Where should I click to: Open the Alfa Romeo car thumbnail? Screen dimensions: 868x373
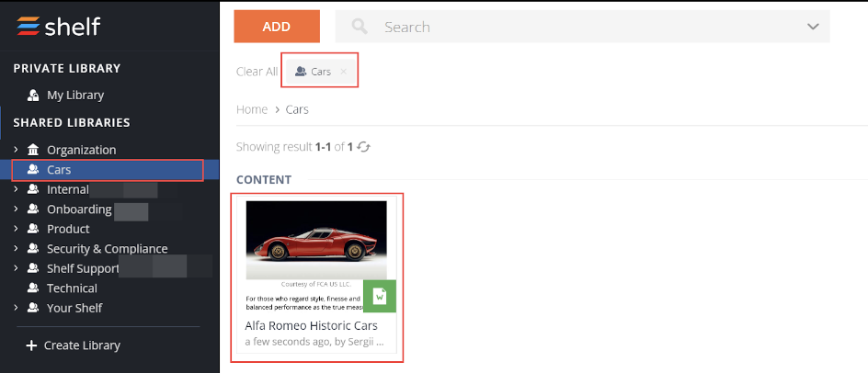coord(316,240)
